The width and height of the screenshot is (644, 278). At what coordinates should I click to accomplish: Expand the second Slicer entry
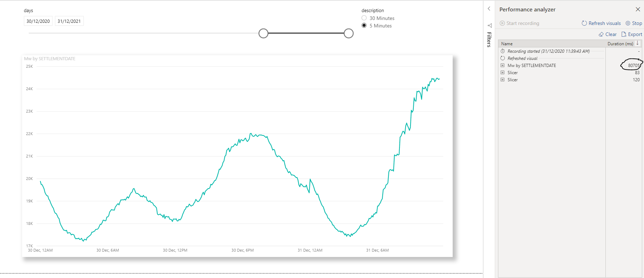pyautogui.click(x=503, y=79)
